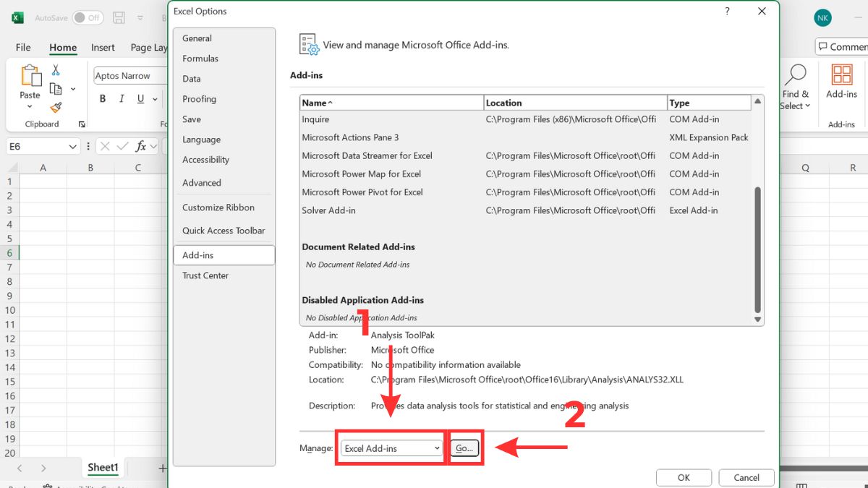This screenshot has width=868, height=488.
Task: Apply Bold formatting
Action: 103,99
